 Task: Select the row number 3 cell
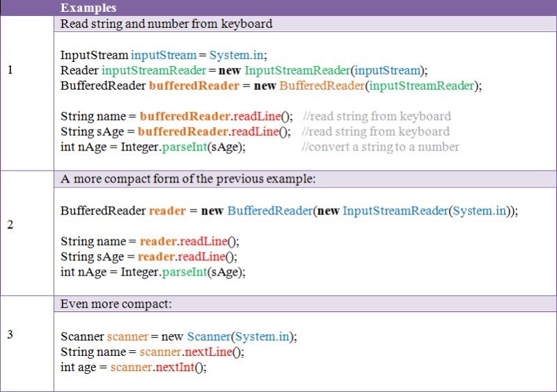tap(10, 334)
